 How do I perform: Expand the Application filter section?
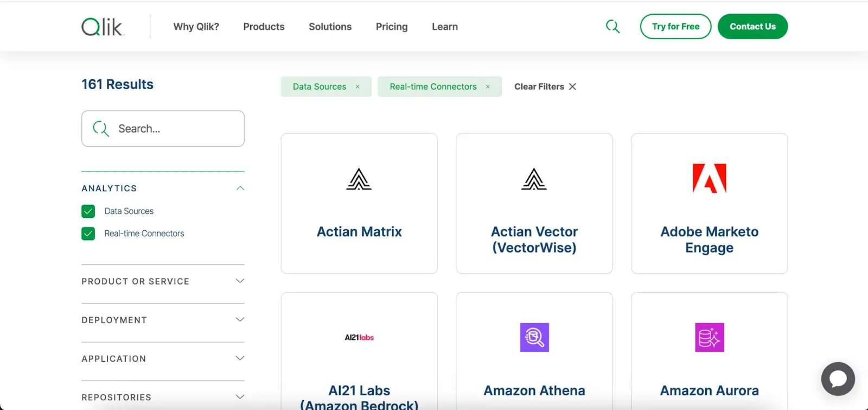coord(240,358)
